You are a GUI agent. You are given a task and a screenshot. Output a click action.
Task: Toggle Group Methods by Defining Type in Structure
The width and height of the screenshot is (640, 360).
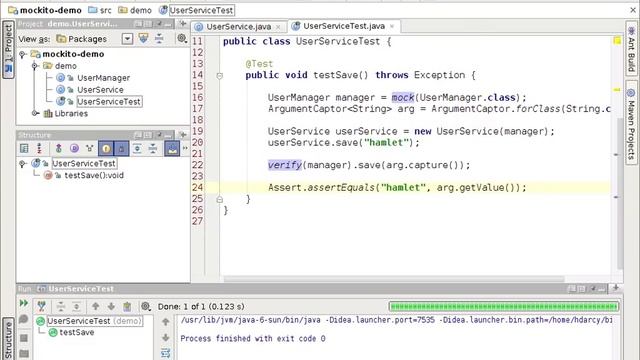[x=24, y=149]
